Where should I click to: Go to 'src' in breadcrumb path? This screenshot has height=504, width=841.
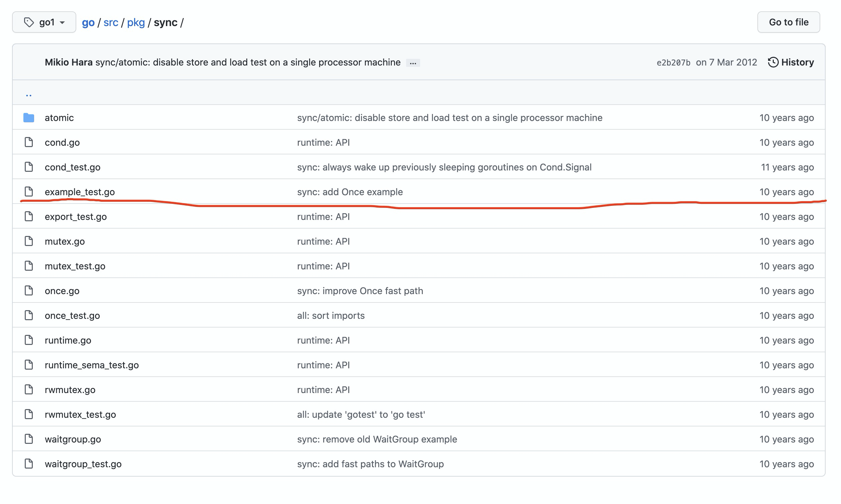(110, 22)
